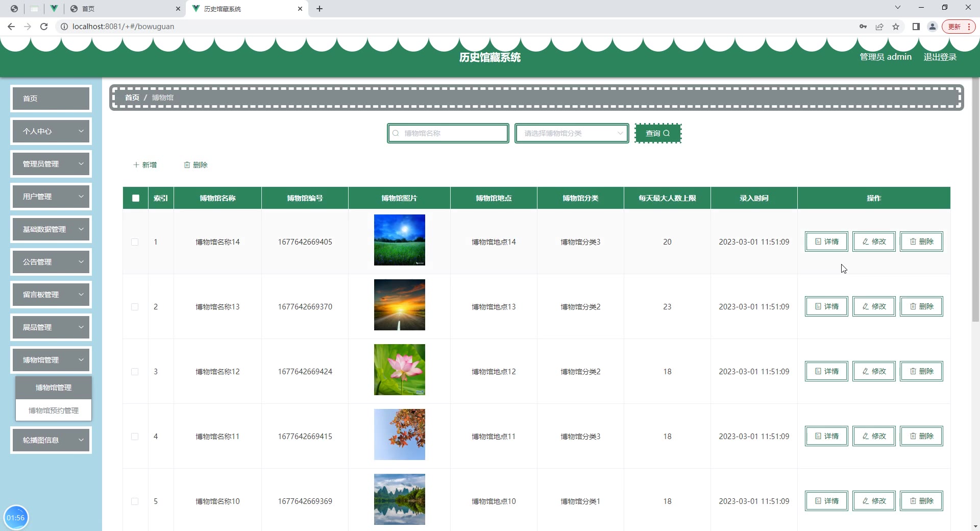This screenshot has width=980, height=531.
Task: Go to 首页 in the sidebar
Action: tap(51, 99)
